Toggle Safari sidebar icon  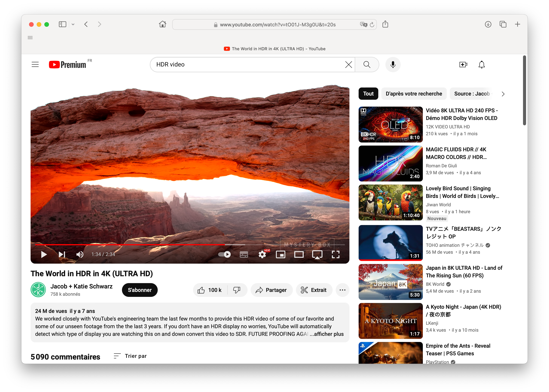click(x=62, y=24)
